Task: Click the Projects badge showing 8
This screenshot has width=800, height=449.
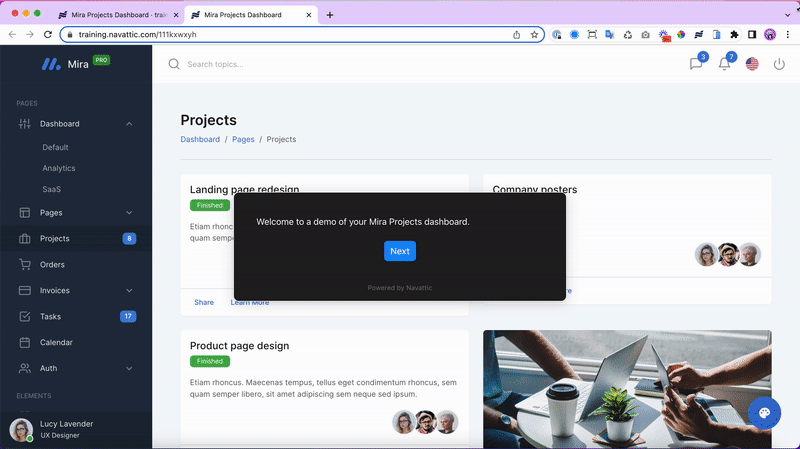Action: (129, 239)
